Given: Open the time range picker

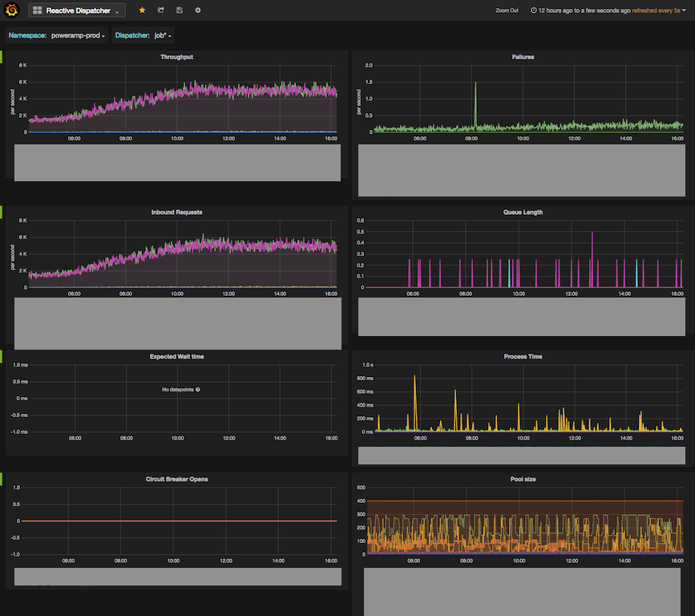Looking at the screenshot, I should coord(608,10).
